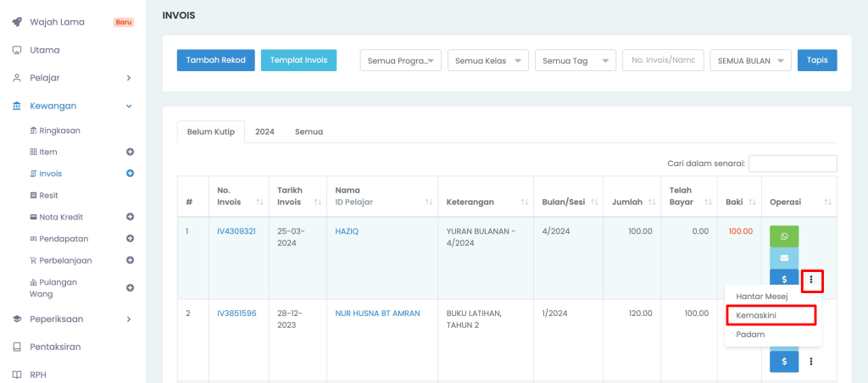Click the YURAN BULANAN - 4/2024 description
This screenshot has width=868, height=383.
pos(481,237)
